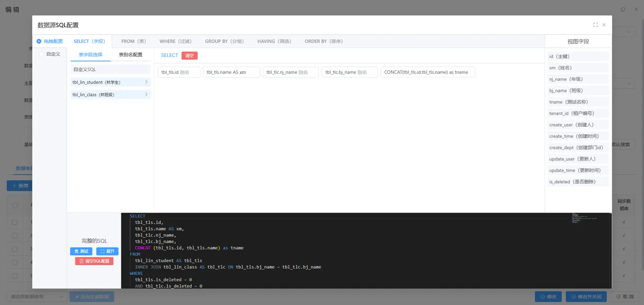The image size is (644, 305).
Task: Click the plus icon on the 新增 button
Action: point(14,186)
